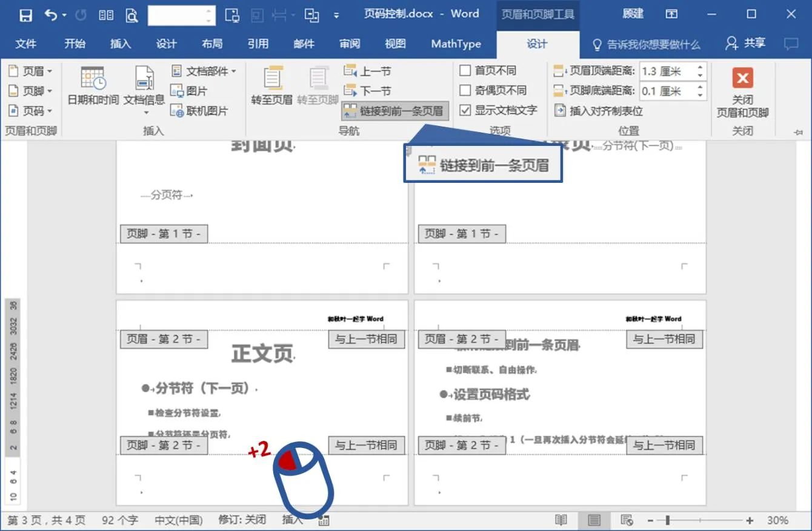Click the zoom slider handle
Viewport: 812px width, 531px height.
pyautogui.click(x=667, y=521)
